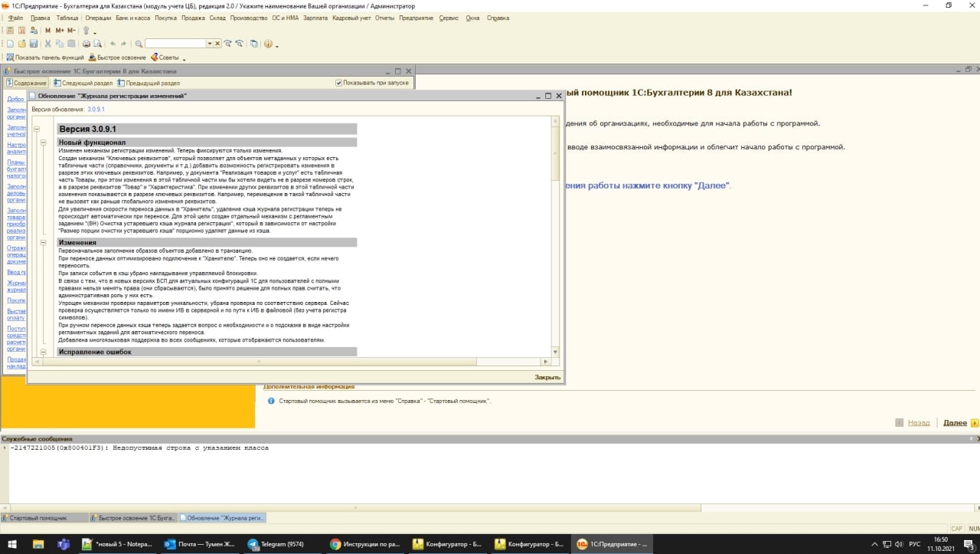The image size is (980, 554).
Task: Click the Undo arrow toolbar icon
Action: pos(113,44)
